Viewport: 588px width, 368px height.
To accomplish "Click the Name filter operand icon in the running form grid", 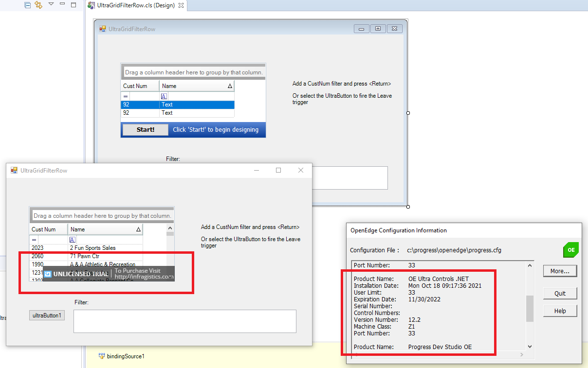I will (73, 240).
